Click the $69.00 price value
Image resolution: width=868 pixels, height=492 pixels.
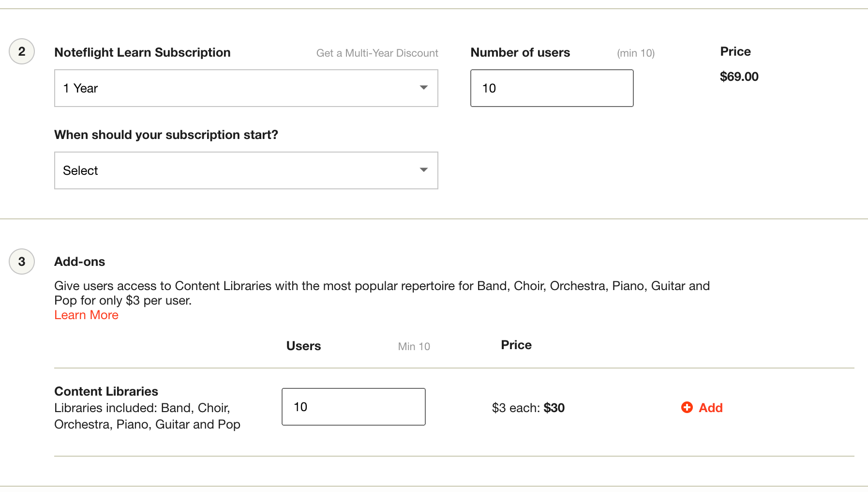coord(739,77)
